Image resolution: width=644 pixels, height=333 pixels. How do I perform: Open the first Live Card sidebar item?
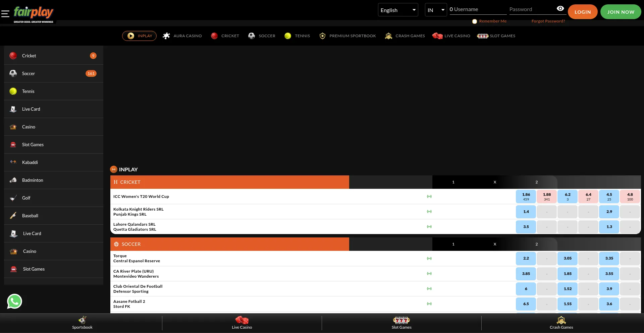54,109
